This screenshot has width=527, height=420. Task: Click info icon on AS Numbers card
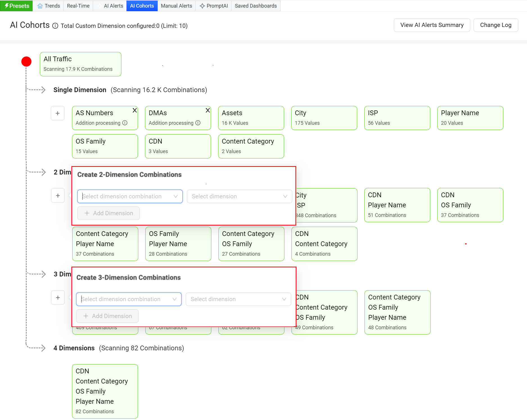pyautogui.click(x=125, y=123)
